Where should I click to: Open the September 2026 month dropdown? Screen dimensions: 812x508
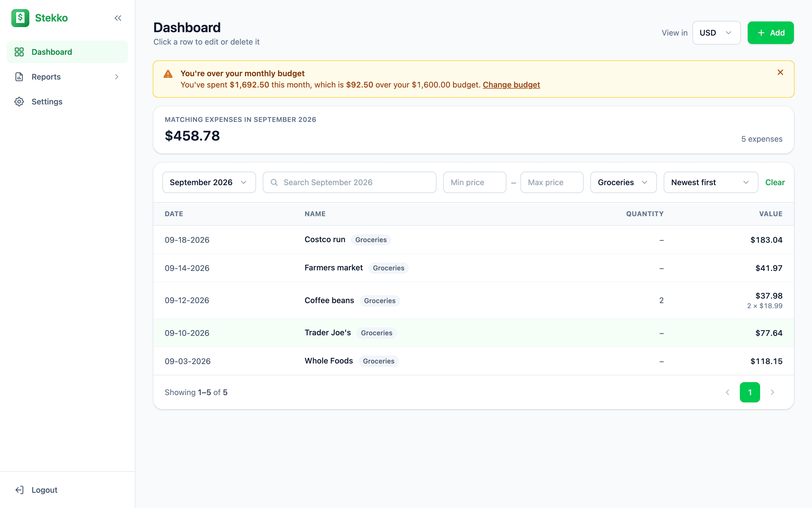[209, 182]
